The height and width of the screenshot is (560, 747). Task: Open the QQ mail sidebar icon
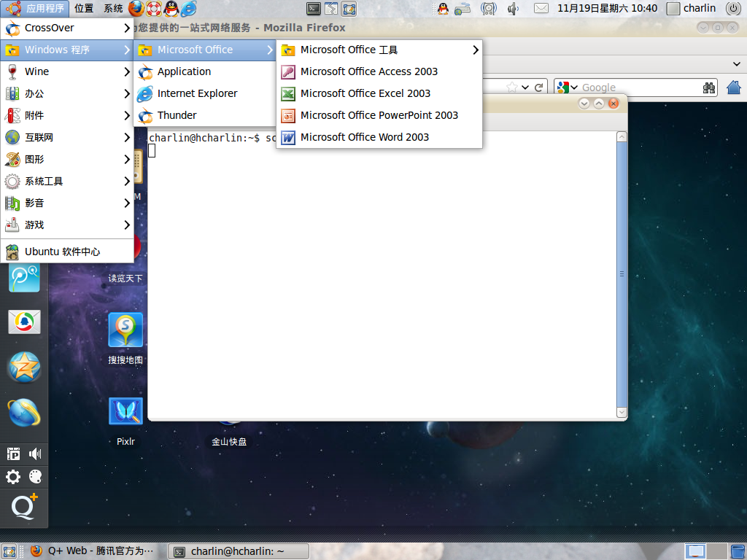click(x=24, y=322)
